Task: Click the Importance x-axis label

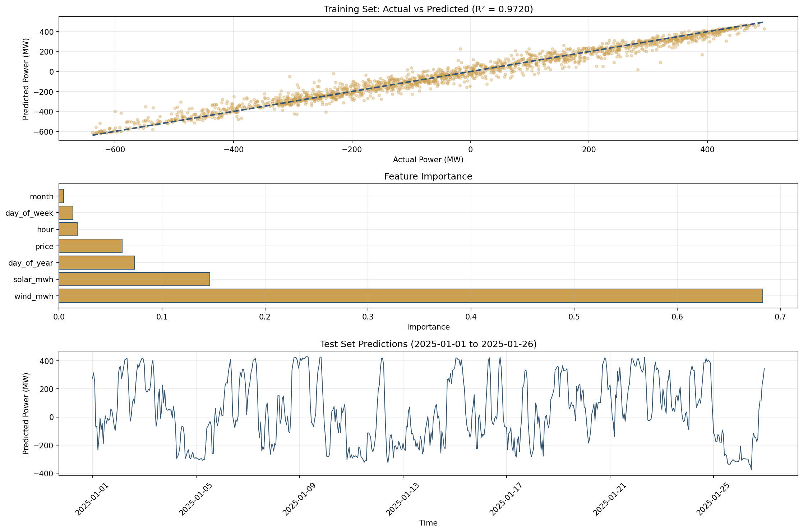Action: 428,327
